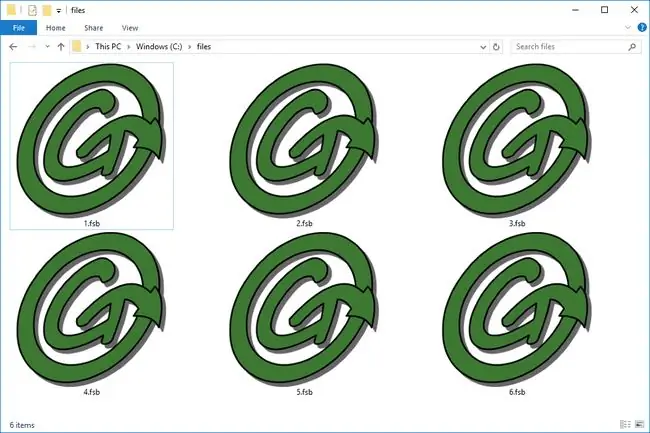The image size is (650, 433).
Task: Click the 1.fsb file name label
Action: tap(92, 223)
